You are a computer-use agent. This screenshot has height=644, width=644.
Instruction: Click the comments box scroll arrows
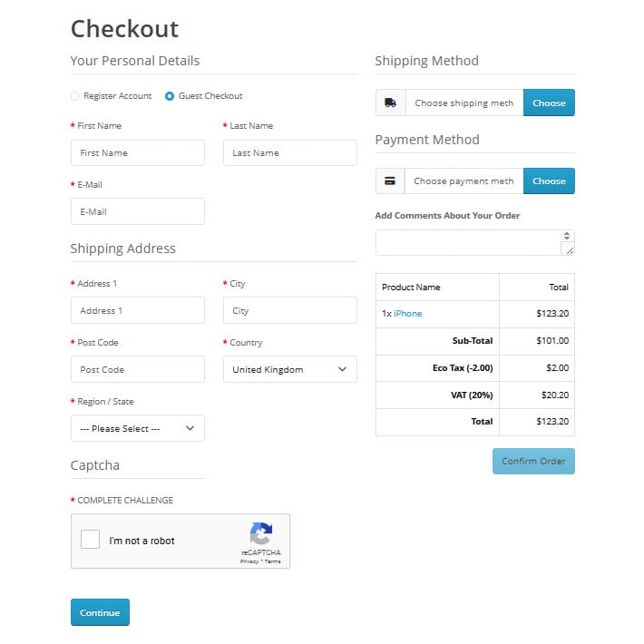[x=567, y=236]
